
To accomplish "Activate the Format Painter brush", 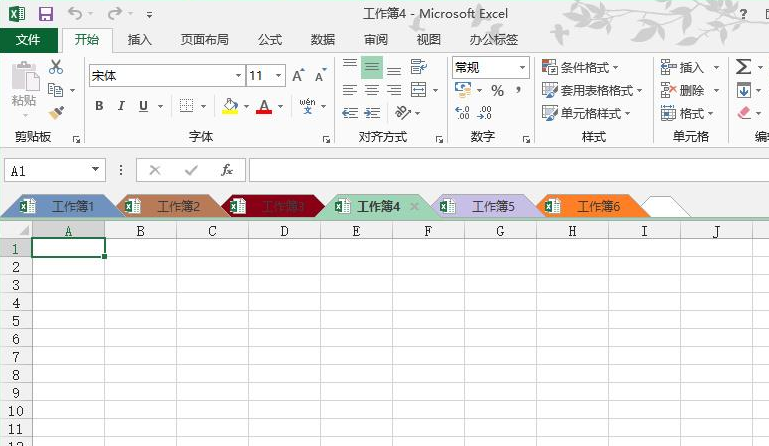I will [56, 113].
